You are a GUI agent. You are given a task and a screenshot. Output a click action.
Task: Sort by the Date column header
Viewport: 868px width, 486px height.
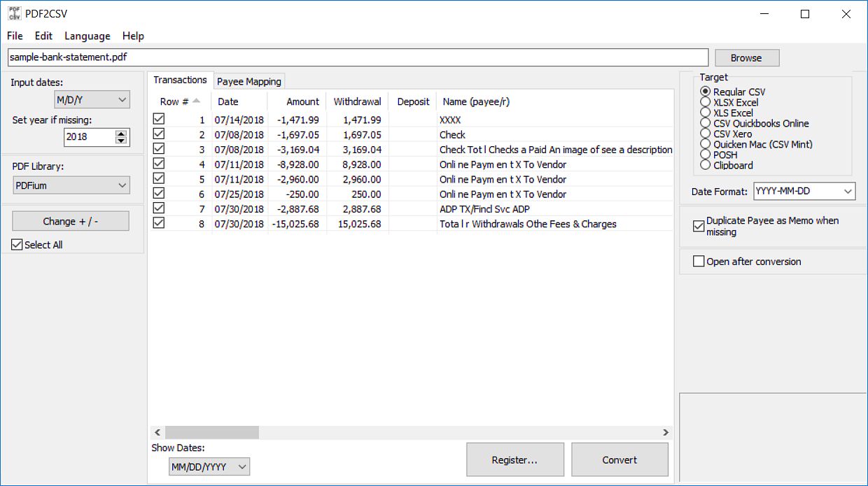point(239,101)
